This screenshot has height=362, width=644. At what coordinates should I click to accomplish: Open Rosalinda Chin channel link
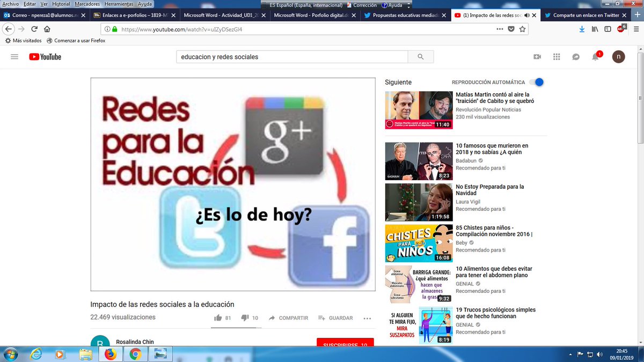pyautogui.click(x=135, y=342)
